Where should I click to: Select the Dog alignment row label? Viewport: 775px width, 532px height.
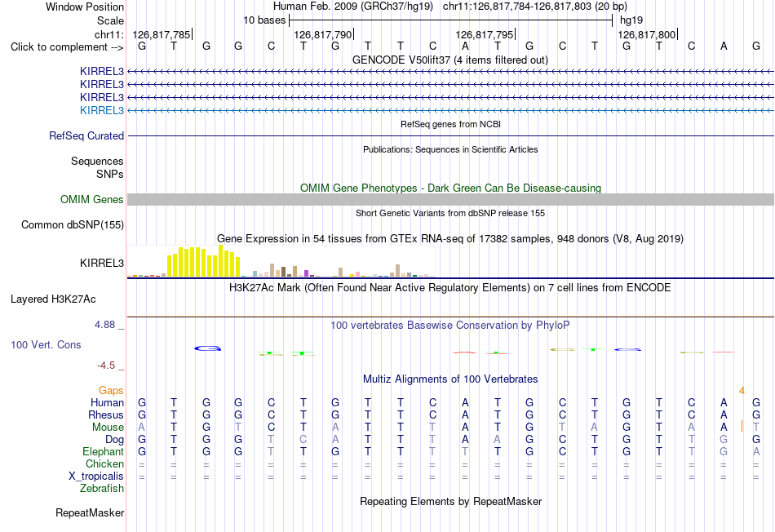point(114,440)
